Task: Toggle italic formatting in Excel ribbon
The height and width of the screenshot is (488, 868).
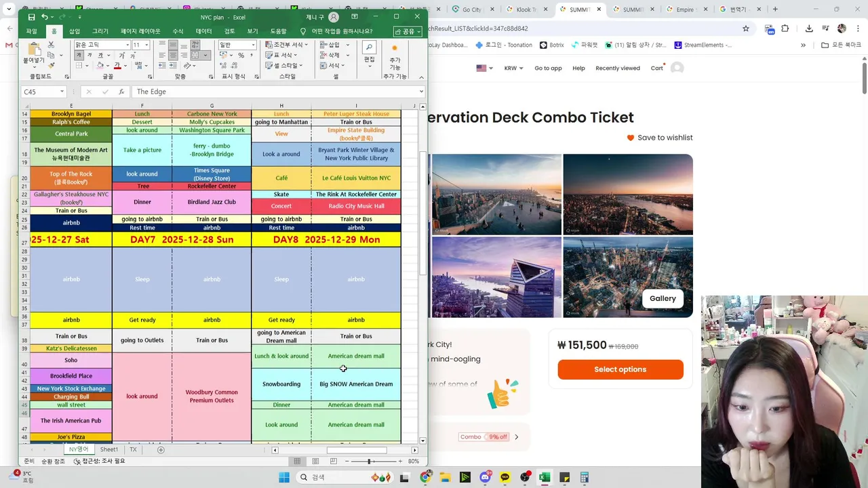Action: (90, 56)
